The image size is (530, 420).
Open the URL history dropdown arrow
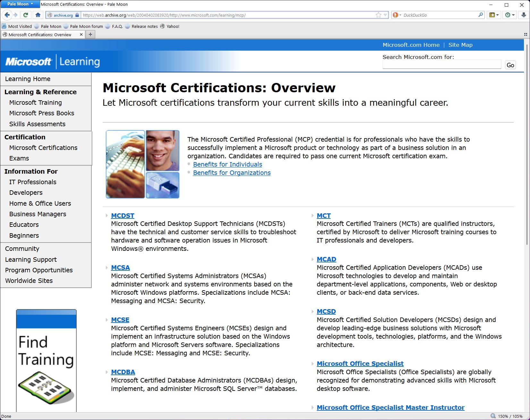[x=385, y=15]
